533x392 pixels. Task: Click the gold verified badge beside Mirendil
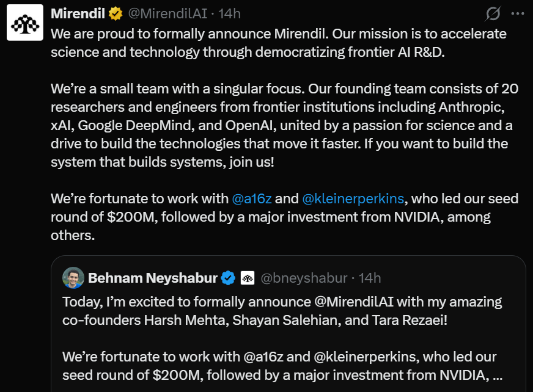click(x=116, y=14)
